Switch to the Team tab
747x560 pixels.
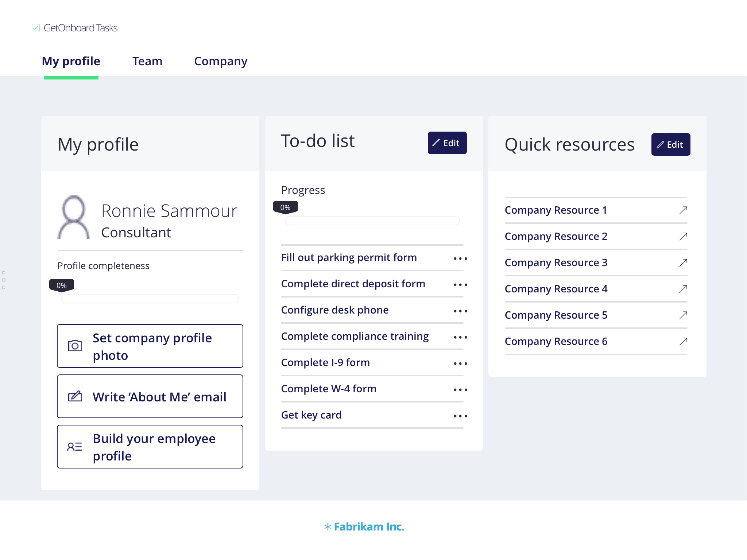(147, 61)
